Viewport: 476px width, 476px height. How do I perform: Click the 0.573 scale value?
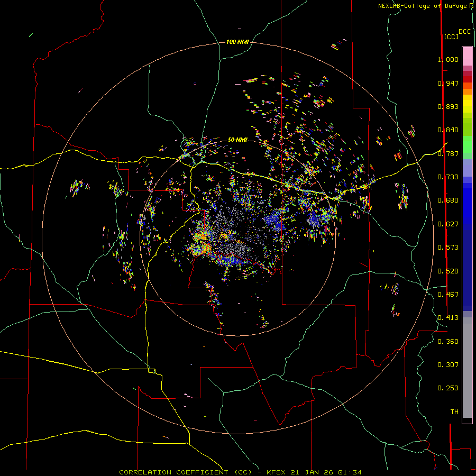click(x=448, y=248)
